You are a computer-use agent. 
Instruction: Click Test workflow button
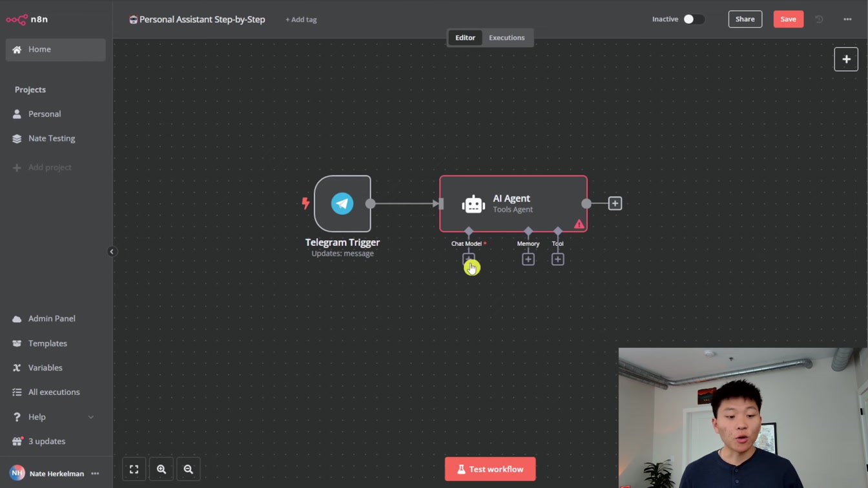490,469
